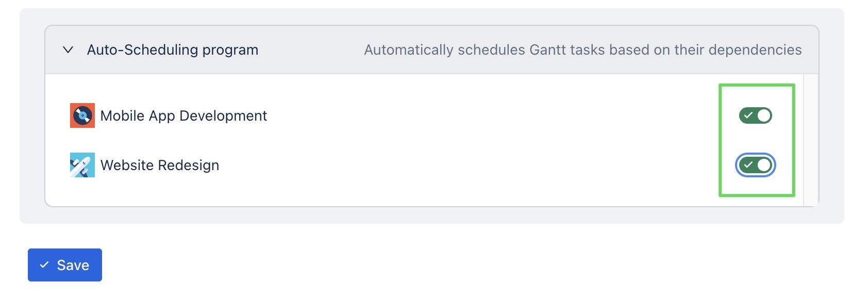
Task: Select the Website Redesign project name
Action: (160, 165)
